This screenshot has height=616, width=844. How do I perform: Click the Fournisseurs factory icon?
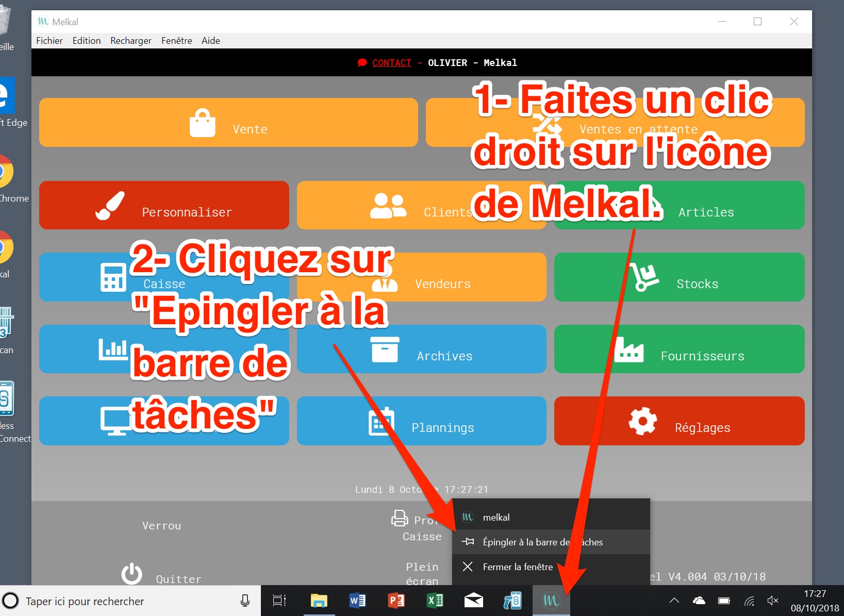click(x=628, y=349)
